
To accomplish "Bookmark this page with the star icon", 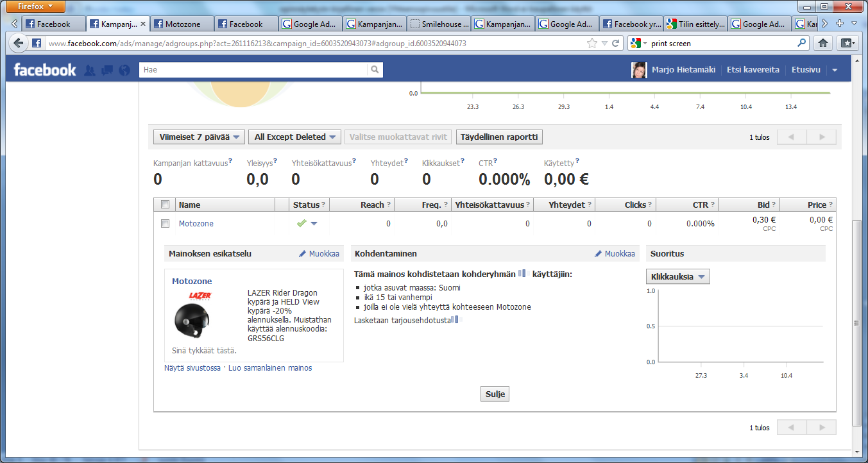I will (591, 44).
